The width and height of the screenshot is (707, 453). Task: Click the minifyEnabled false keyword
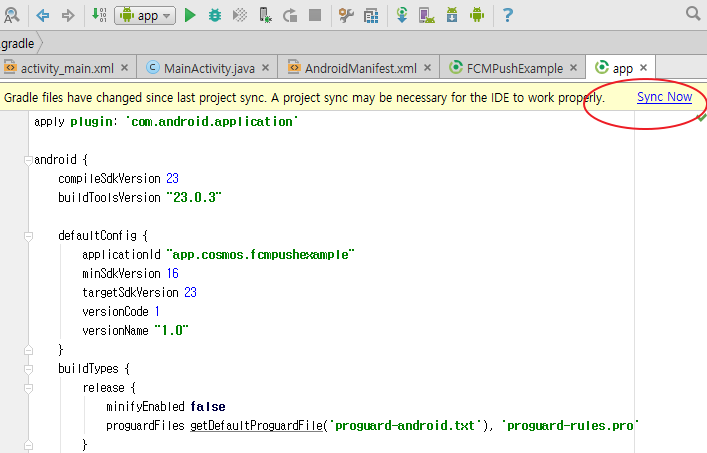[208, 407]
